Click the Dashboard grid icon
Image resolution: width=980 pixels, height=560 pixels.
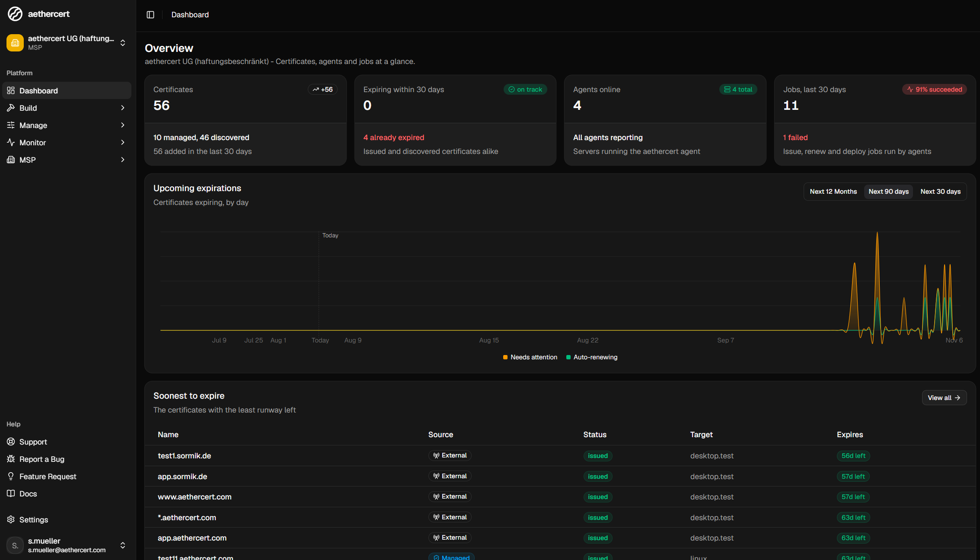click(11, 90)
